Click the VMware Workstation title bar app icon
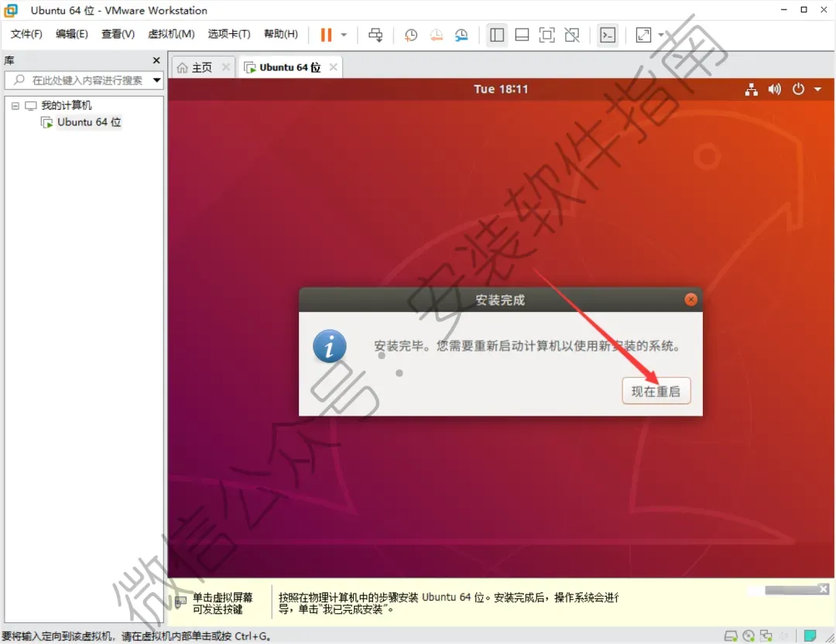 pyautogui.click(x=11, y=10)
